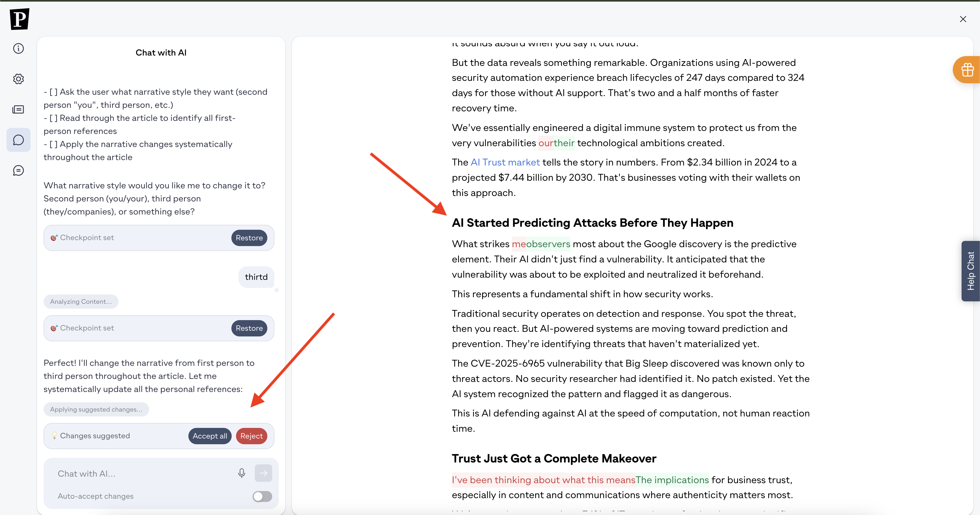Viewport: 980px width, 515px height.
Task: Click the 'Changes suggested' label
Action: coord(95,436)
